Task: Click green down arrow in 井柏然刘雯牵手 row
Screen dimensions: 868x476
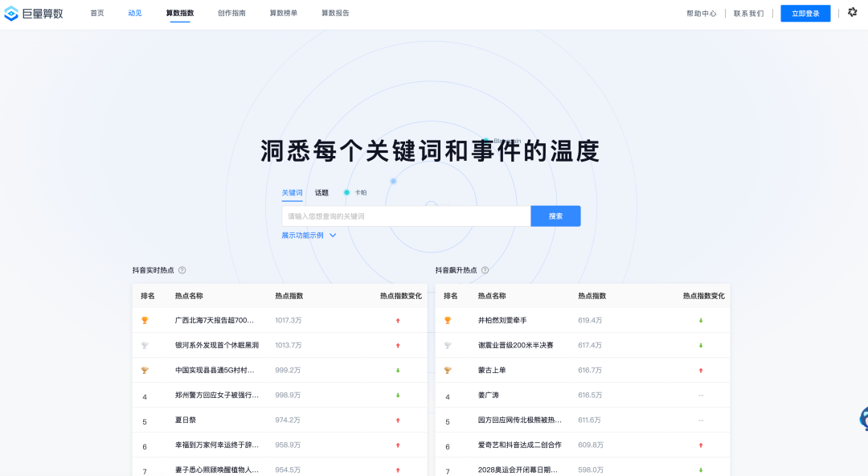Action: point(701,321)
